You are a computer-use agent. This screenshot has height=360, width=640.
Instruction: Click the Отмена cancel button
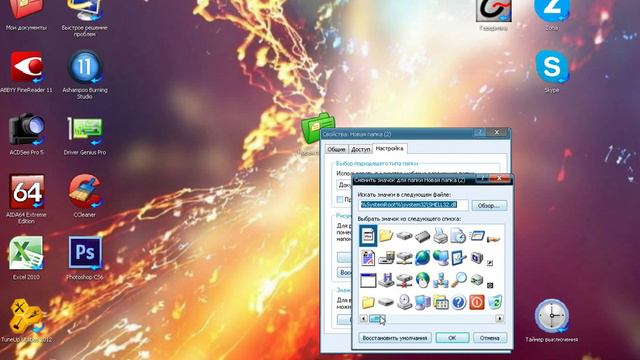pyautogui.click(x=489, y=338)
